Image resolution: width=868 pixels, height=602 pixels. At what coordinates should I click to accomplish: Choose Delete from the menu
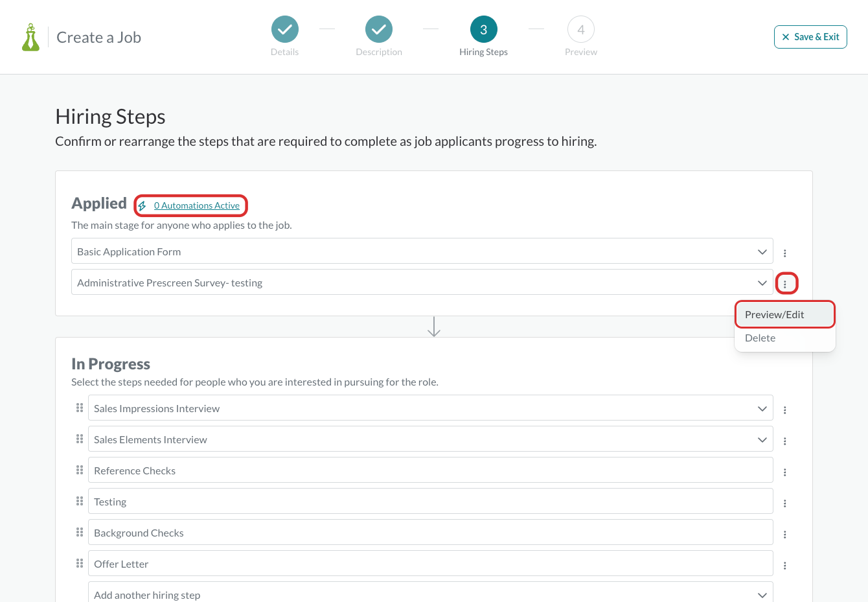tap(785, 338)
